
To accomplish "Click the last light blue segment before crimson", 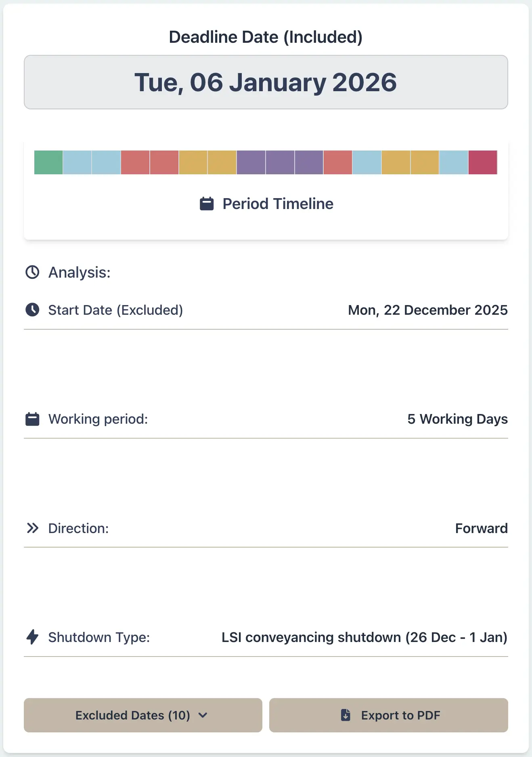I will [x=454, y=162].
